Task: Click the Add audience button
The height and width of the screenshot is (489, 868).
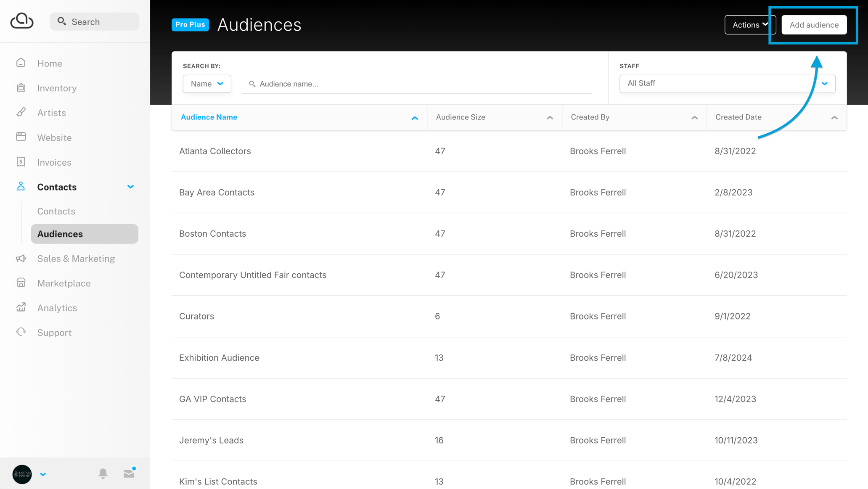Action: pyautogui.click(x=813, y=24)
